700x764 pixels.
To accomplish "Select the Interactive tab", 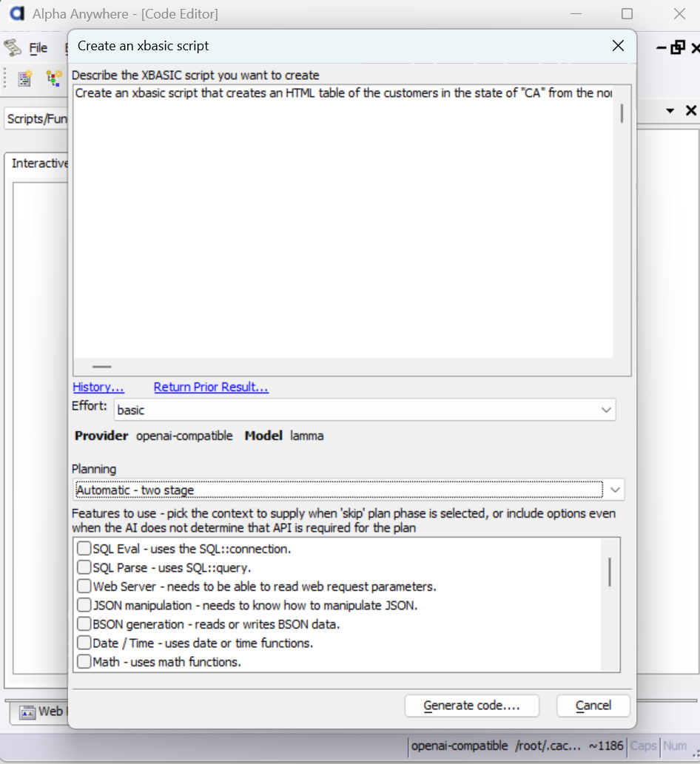I will tap(39, 163).
